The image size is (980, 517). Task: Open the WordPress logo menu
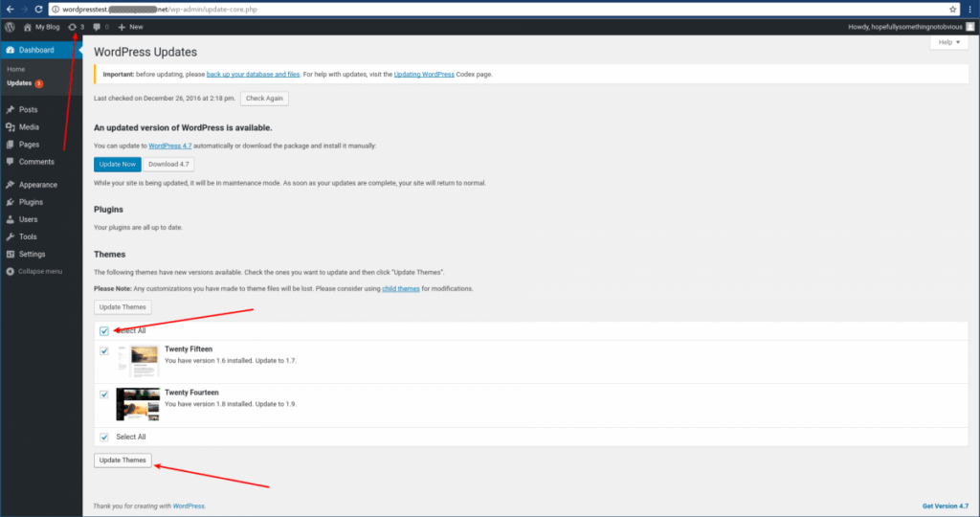click(x=10, y=27)
